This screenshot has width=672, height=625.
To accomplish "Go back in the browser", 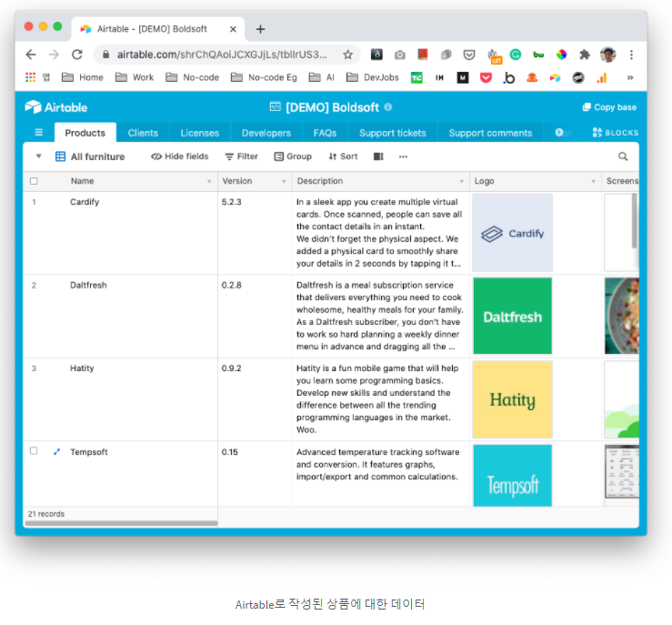I will point(31,55).
